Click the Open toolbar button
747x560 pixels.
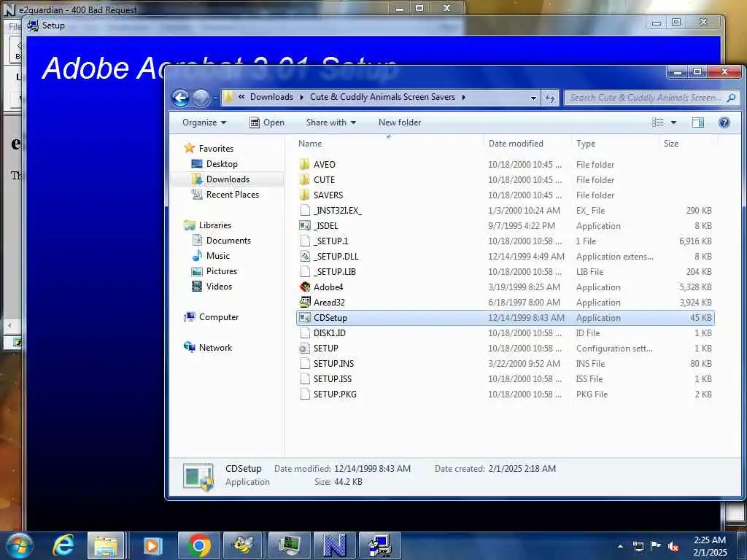tap(267, 122)
